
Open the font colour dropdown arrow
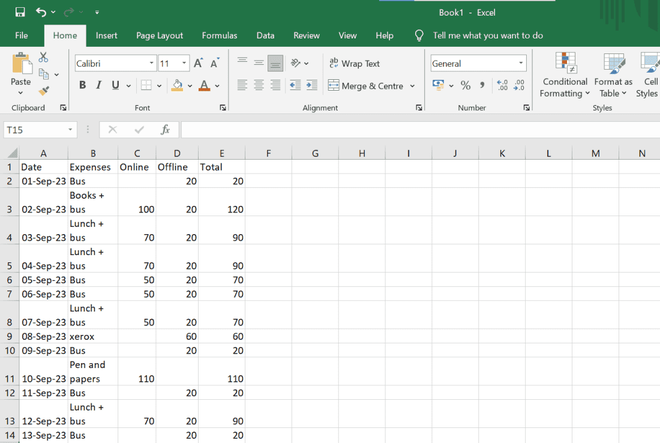click(x=217, y=86)
